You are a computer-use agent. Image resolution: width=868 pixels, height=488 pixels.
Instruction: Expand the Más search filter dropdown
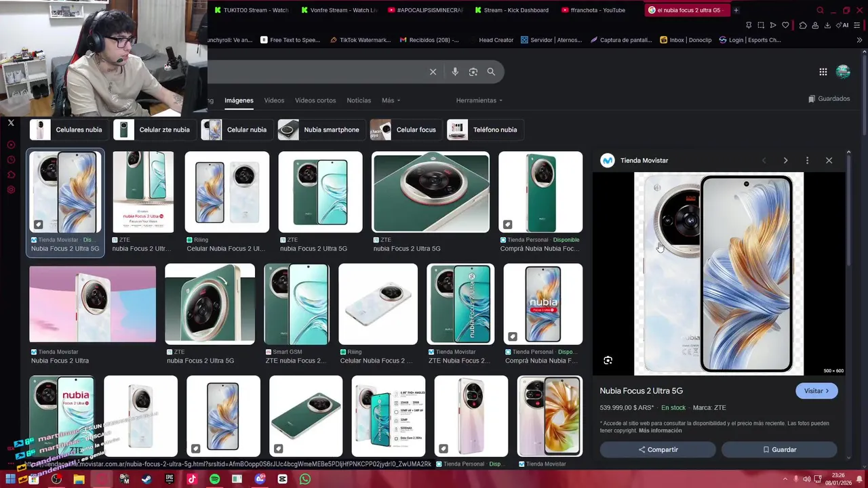391,100
